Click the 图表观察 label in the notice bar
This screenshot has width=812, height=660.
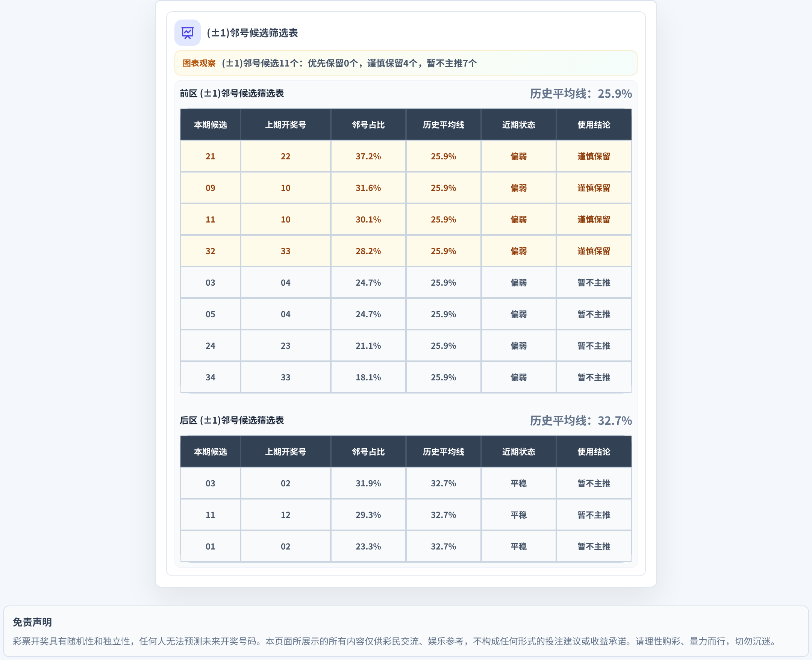(199, 63)
